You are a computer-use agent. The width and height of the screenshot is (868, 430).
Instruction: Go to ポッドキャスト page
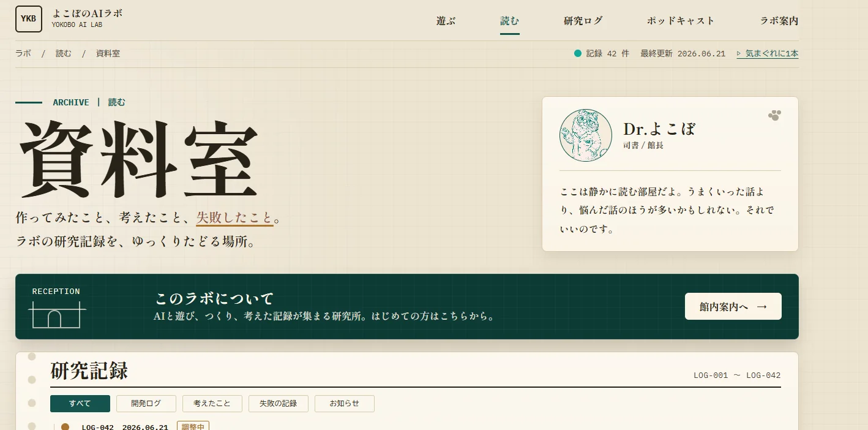(681, 21)
